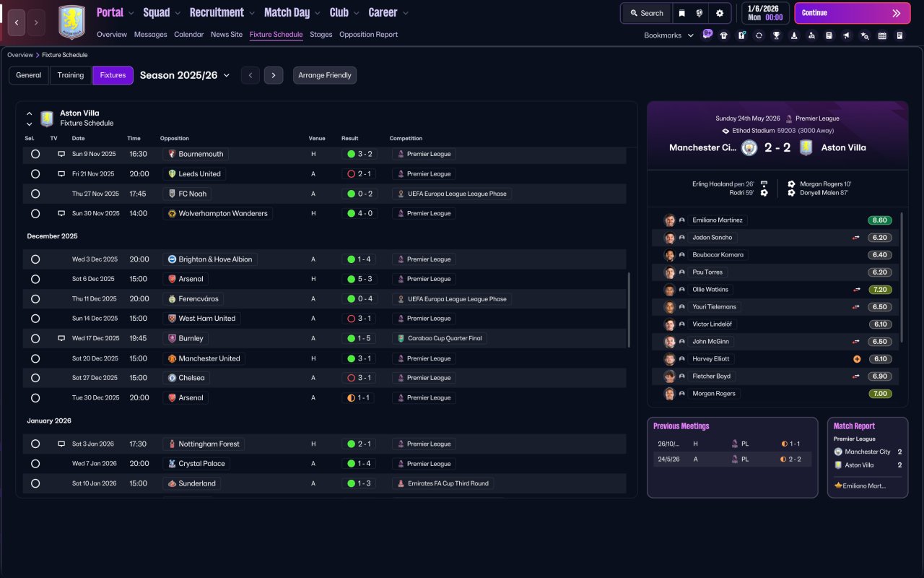Click the Arrange Friendly button
The height and width of the screenshot is (578, 924).
[325, 75]
